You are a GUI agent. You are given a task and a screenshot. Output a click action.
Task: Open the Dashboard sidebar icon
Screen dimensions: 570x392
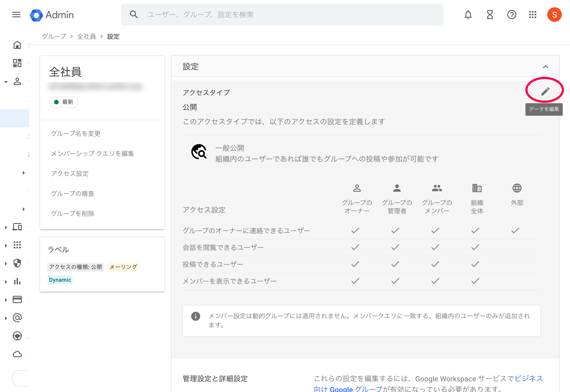click(17, 63)
